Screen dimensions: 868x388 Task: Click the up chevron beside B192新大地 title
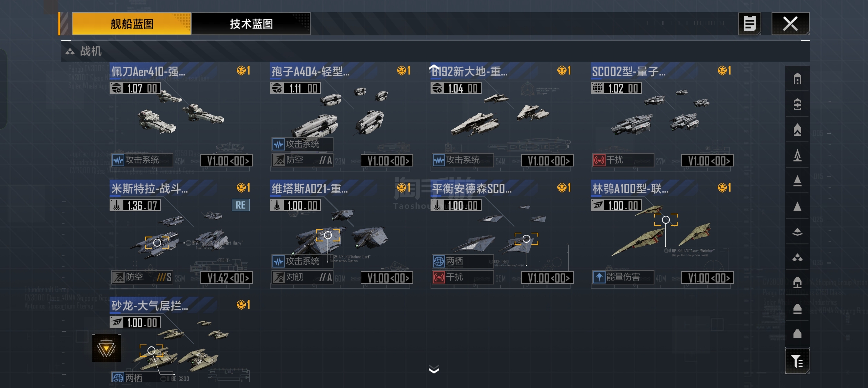click(x=434, y=68)
